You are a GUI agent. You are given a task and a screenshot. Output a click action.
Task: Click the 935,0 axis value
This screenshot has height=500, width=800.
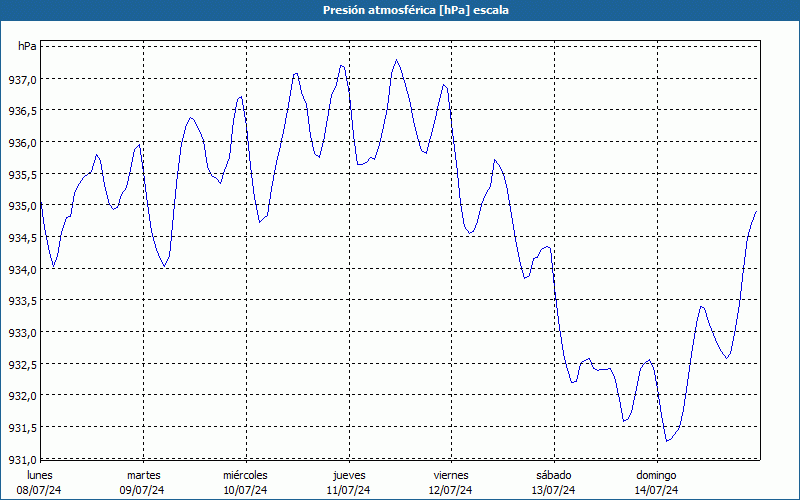pos(22,206)
